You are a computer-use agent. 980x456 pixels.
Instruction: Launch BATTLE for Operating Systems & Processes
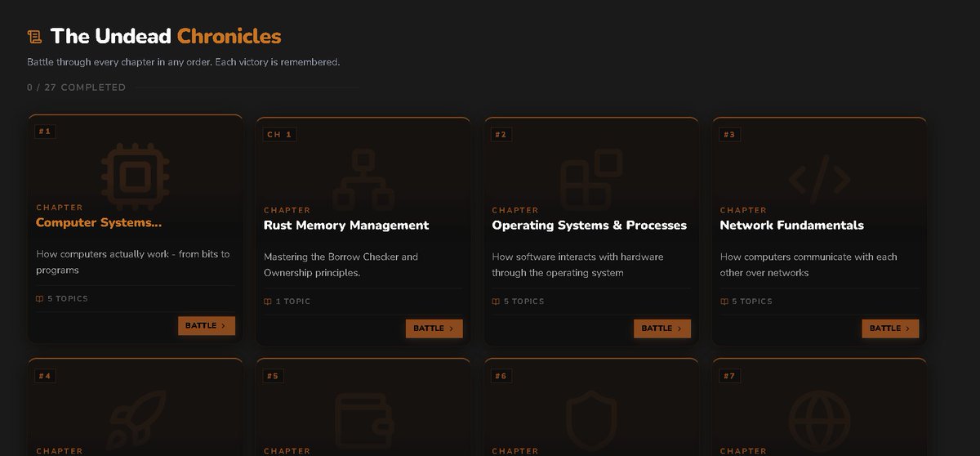coord(662,329)
